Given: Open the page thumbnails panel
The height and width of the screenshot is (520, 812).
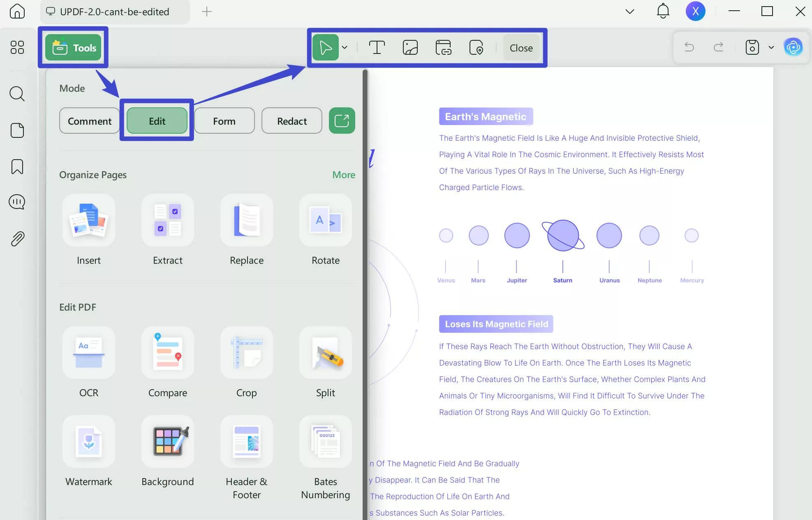Looking at the screenshot, I should (x=17, y=130).
